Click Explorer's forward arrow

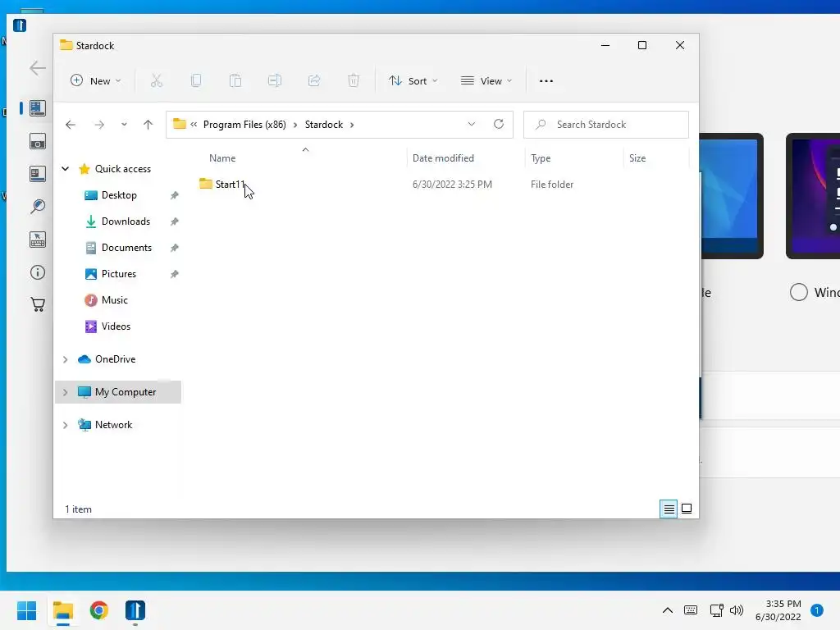99,125
